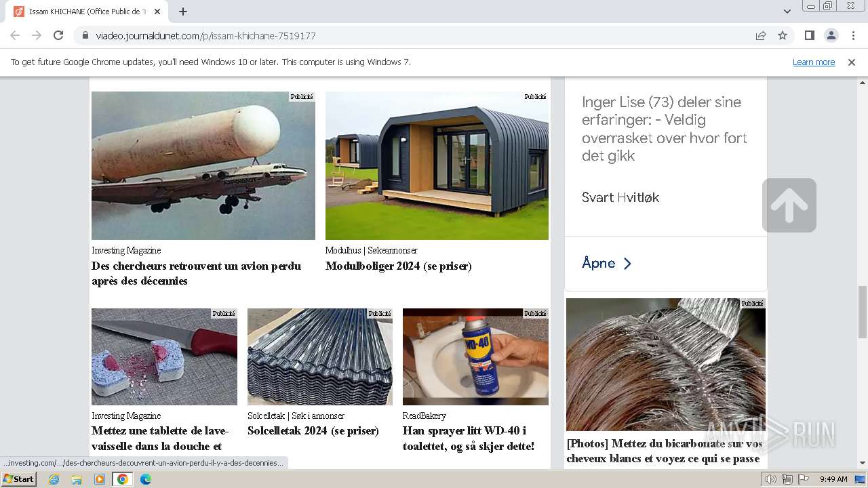Open the WD-40 toilet ad image
Viewport: 868px width, 488px height.
[x=475, y=357]
